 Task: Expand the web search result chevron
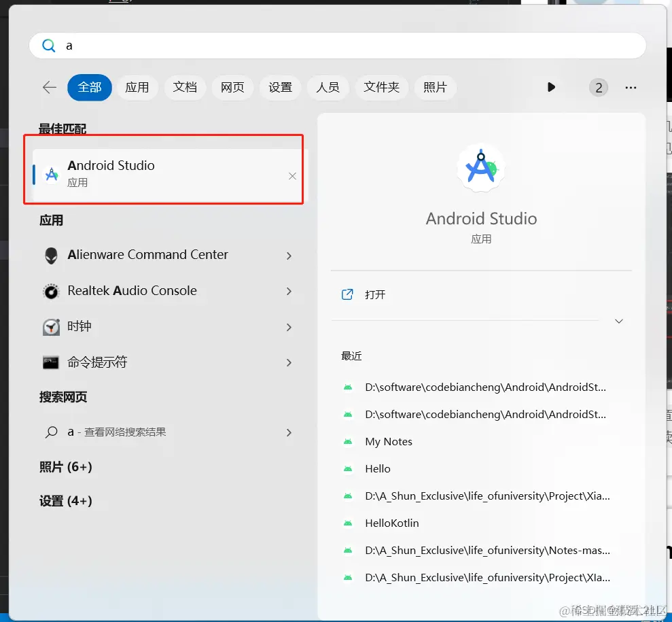[289, 432]
